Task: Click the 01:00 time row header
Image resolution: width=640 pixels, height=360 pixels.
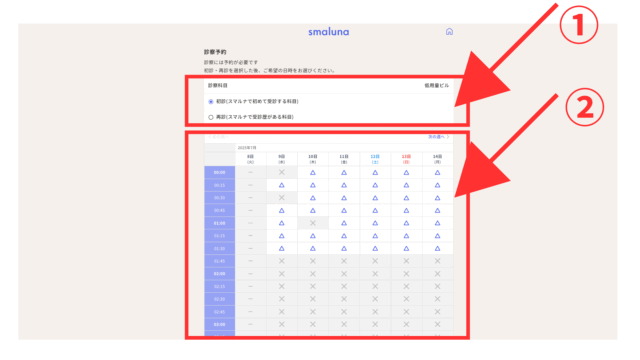Action: [x=220, y=223]
